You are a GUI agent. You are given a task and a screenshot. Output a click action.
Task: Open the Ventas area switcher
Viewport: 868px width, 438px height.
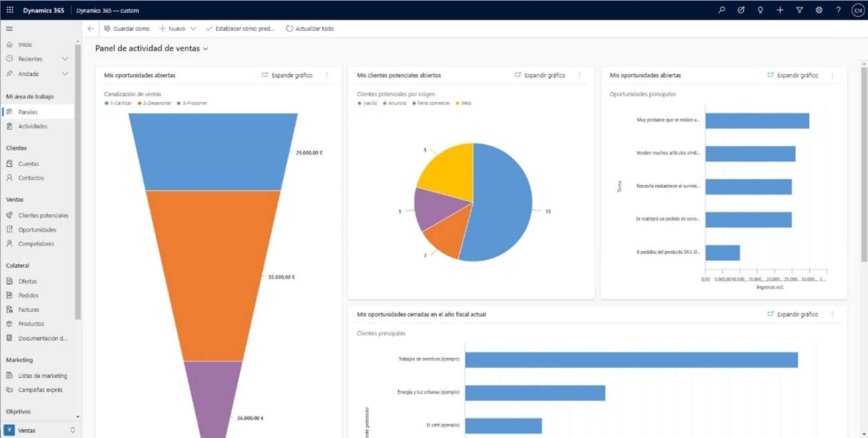coord(40,430)
